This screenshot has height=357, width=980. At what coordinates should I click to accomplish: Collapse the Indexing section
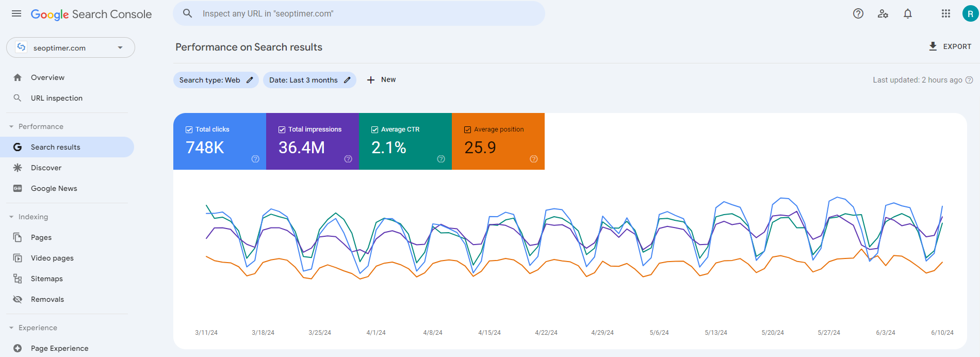(x=11, y=217)
